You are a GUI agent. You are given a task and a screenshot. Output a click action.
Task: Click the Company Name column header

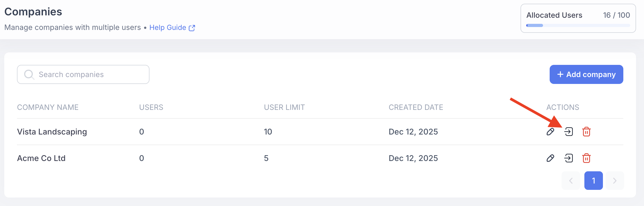coord(48,107)
